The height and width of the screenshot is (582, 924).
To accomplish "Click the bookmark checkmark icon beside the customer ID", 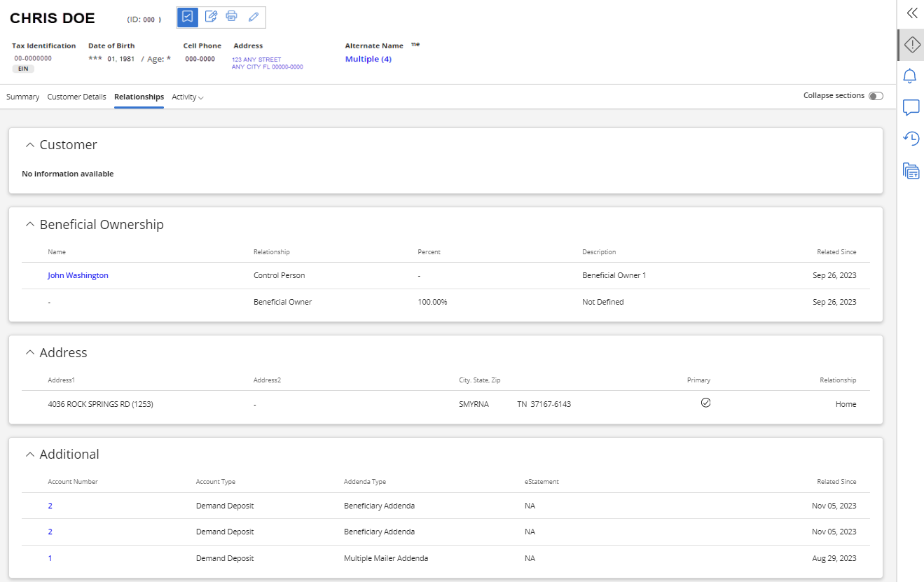I will point(188,17).
